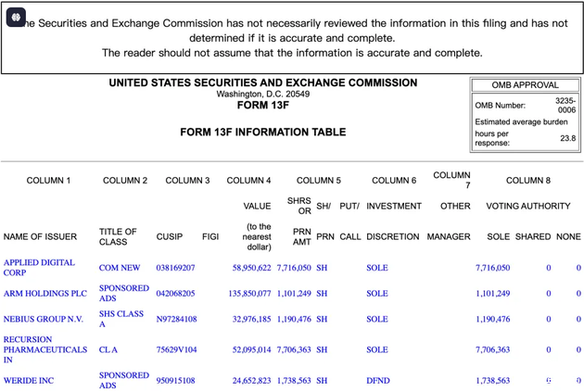Open the APPLIED DIGITAL CORP issuer entry
Screen dimensions: 584x392
(x=39, y=268)
